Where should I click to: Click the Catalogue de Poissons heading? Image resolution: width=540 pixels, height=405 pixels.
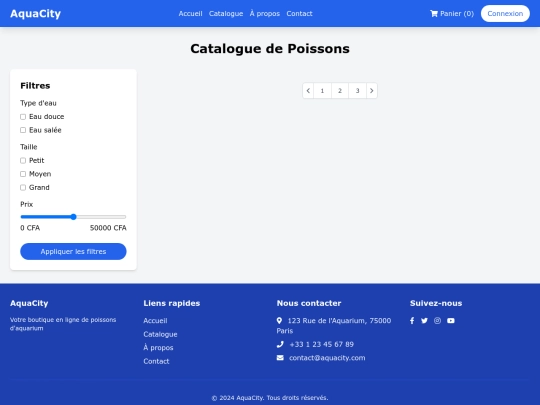270,49
